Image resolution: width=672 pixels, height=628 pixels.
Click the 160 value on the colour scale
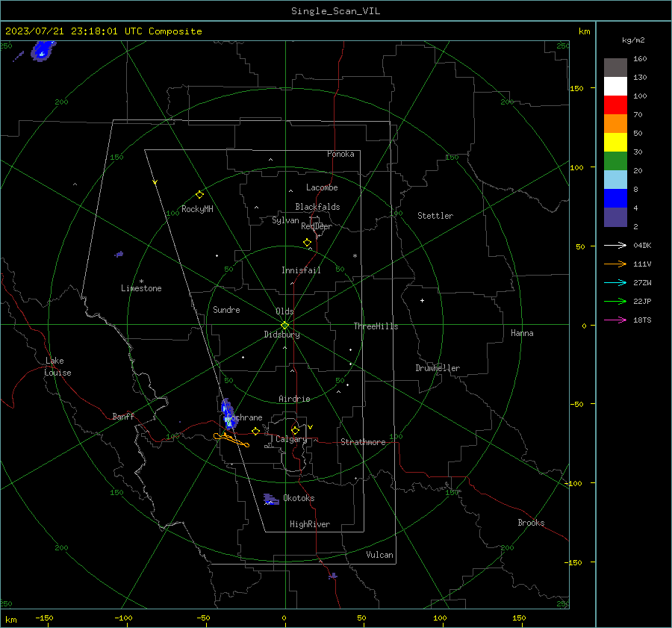click(640, 59)
